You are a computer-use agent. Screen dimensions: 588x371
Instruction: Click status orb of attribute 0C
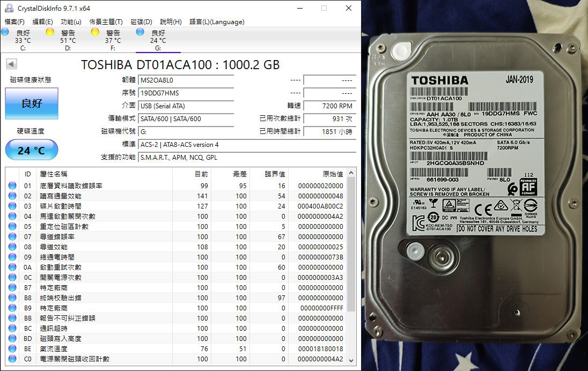[x=12, y=277]
